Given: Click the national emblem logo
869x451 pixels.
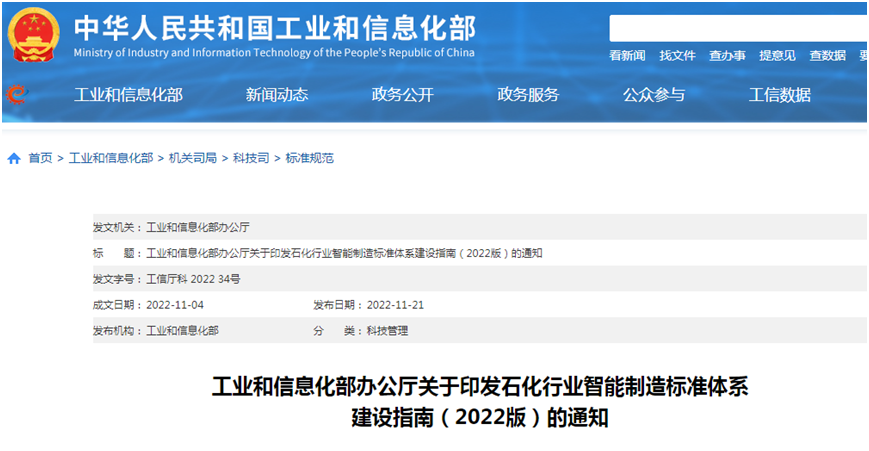Looking at the screenshot, I should pos(34,36).
